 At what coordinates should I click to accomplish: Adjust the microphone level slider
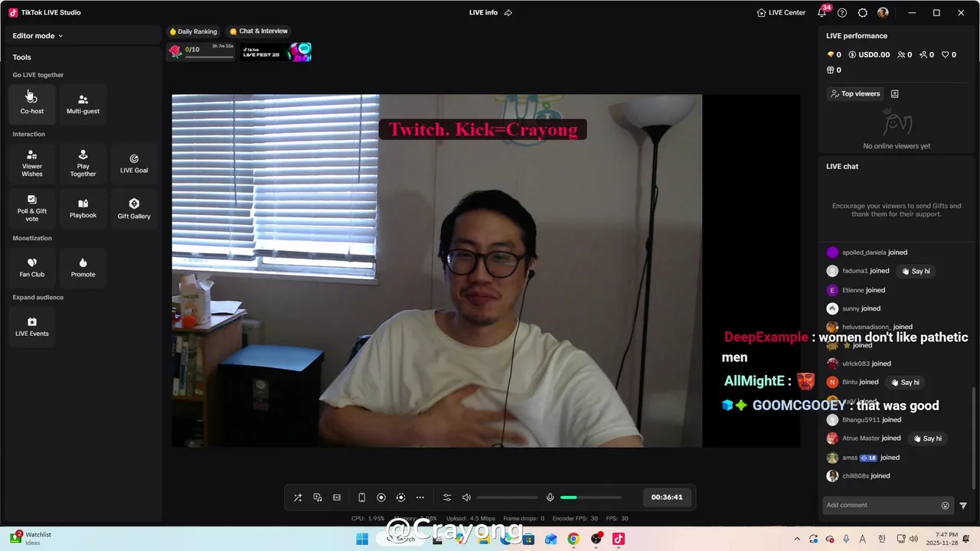pyautogui.click(x=591, y=497)
